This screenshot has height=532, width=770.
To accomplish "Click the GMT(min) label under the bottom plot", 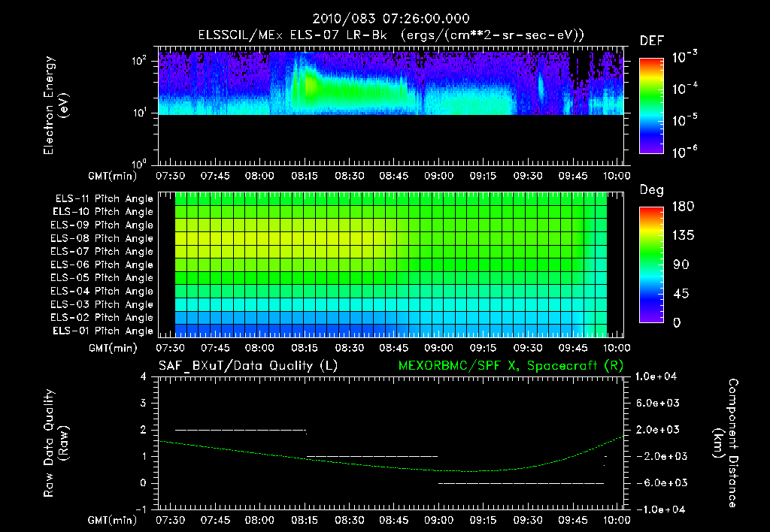I will pyautogui.click(x=113, y=521).
